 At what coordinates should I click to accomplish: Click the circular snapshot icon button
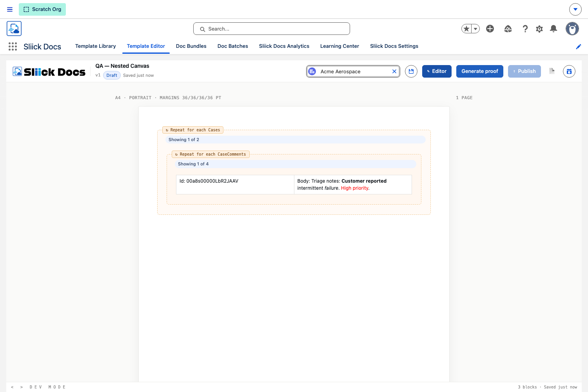tap(569, 71)
